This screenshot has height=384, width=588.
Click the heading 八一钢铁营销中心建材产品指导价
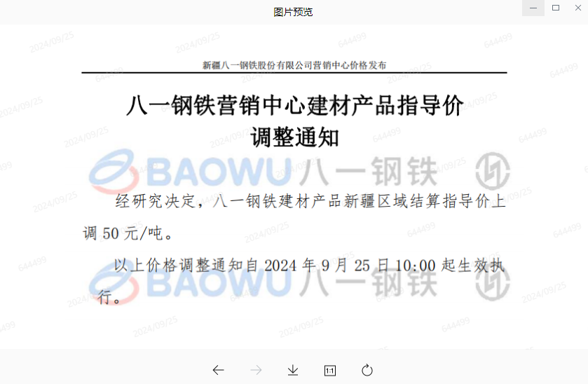coord(294,107)
